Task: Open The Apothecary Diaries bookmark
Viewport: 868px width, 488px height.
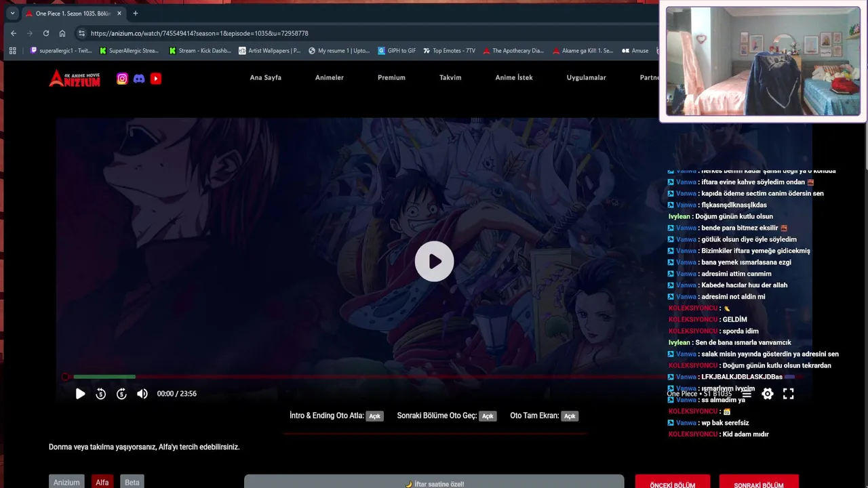Action: coord(514,50)
